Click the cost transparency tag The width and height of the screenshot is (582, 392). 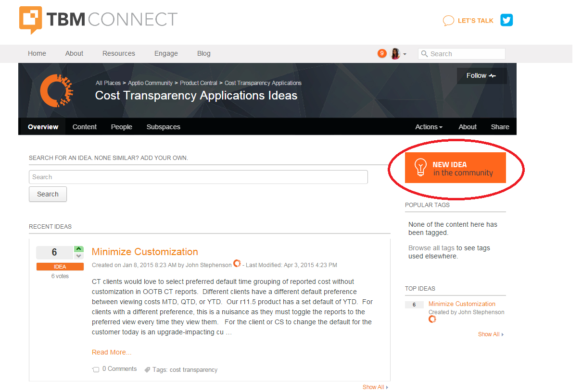pos(193,370)
